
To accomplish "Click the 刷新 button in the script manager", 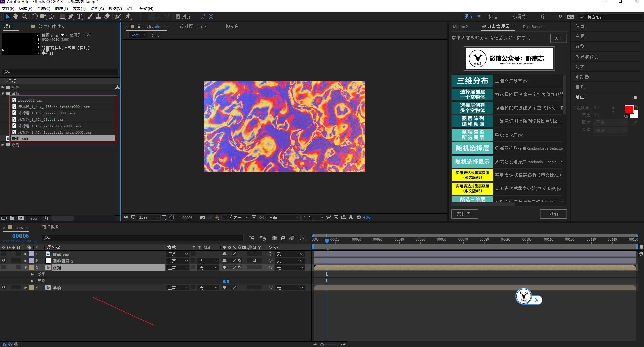I will pos(553,214).
